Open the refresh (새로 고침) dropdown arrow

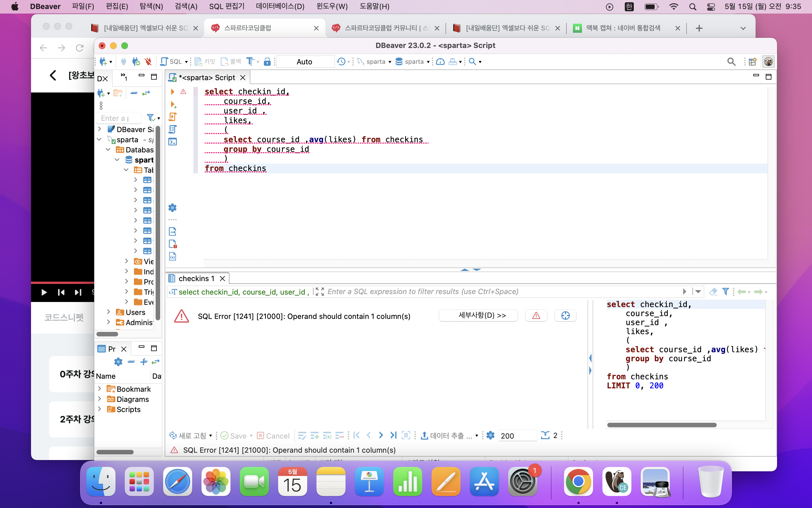click(x=210, y=436)
